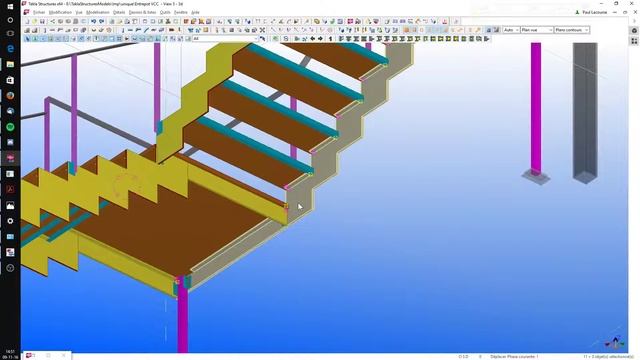Select the gray concrete column in model
This screenshot has height=360, width=640.
click(585, 112)
